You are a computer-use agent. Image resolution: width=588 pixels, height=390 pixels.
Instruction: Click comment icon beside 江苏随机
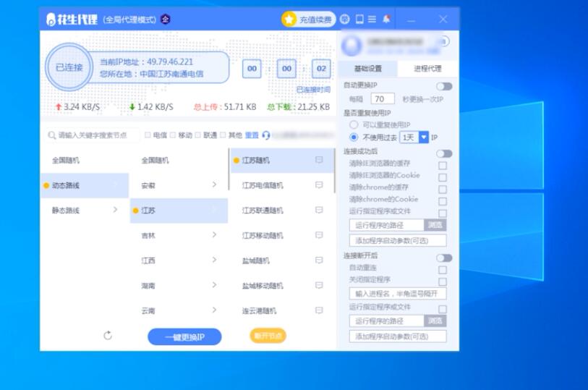coord(319,160)
